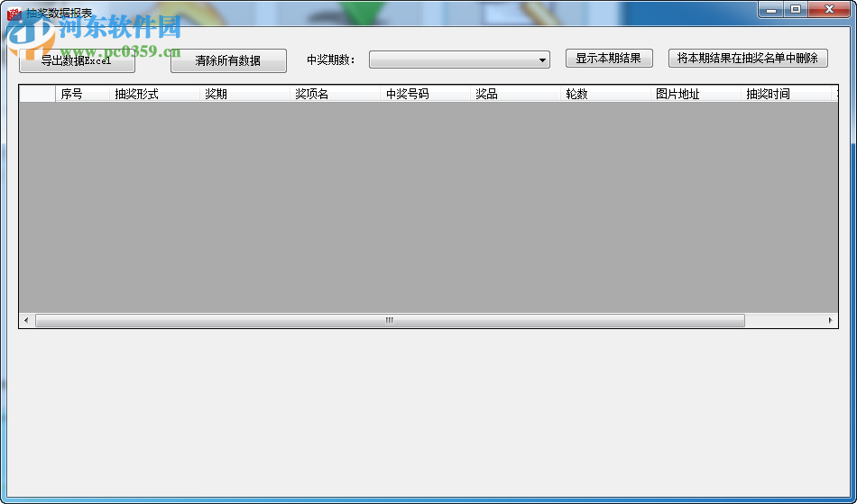Select the 序号 column header
The image size is (857, 504).
(x=82, y=94)
